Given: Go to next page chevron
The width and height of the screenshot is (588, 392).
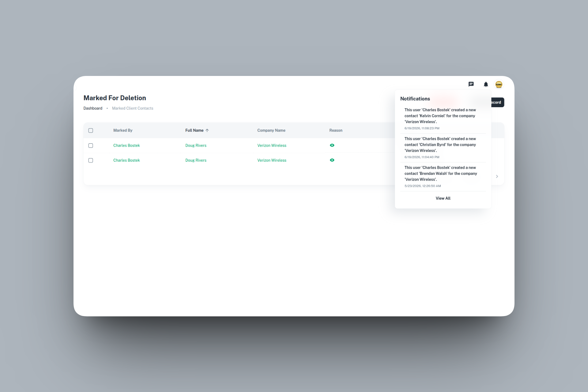Looking at the screenshot, I should [497, 176].
